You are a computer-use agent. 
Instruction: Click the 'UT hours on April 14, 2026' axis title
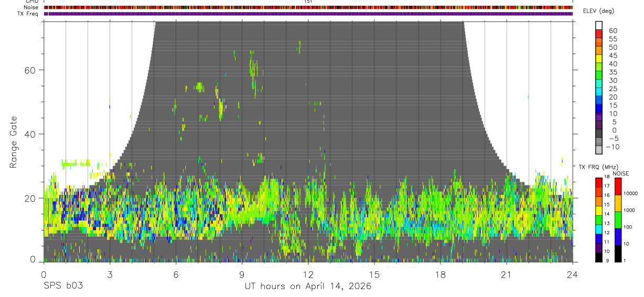coord(308,287)
